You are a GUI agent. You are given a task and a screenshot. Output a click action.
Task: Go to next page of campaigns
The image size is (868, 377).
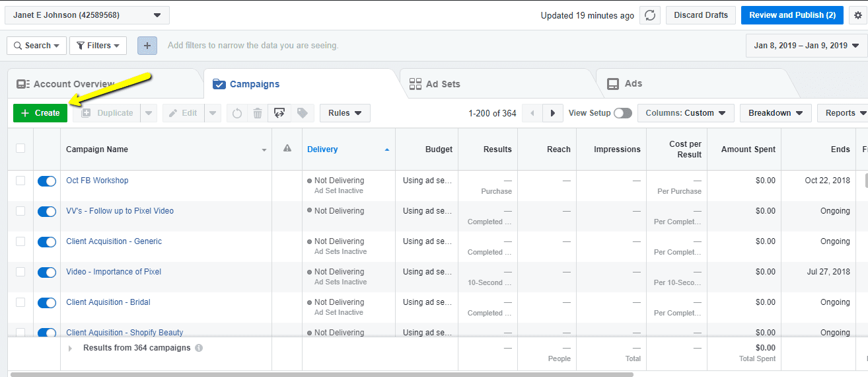[553, 113]
